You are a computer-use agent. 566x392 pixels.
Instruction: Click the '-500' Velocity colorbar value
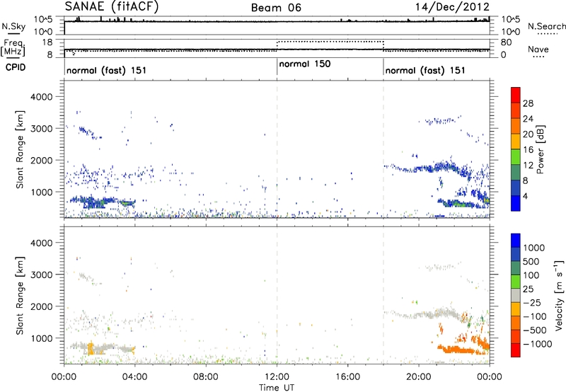tap(534, 330)
